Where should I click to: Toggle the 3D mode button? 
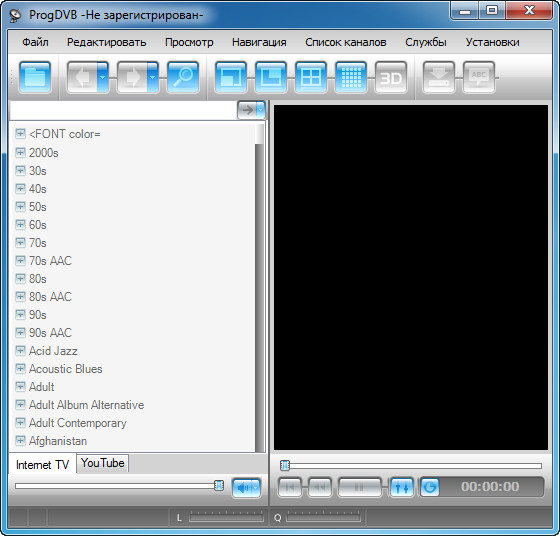click(x=391, y=77)
